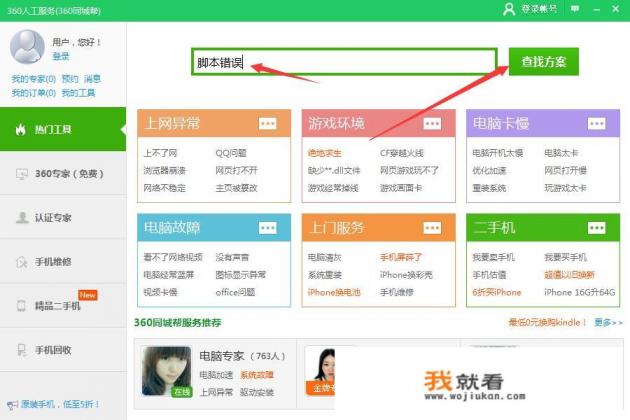630x420 pixels.
Task: Open the 预约 link
Action: pyautogui.click(x=70, y=79)
